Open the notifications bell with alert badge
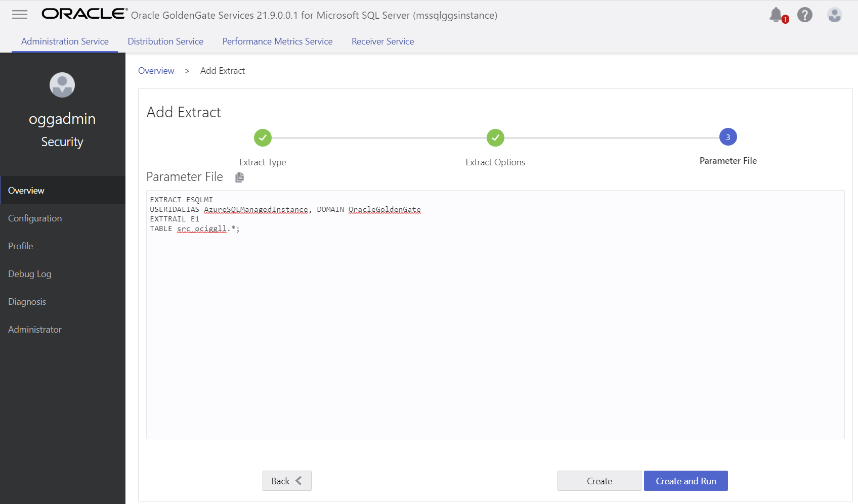The image size is (858, 504). pyautogui.click(x=777, y=15)
